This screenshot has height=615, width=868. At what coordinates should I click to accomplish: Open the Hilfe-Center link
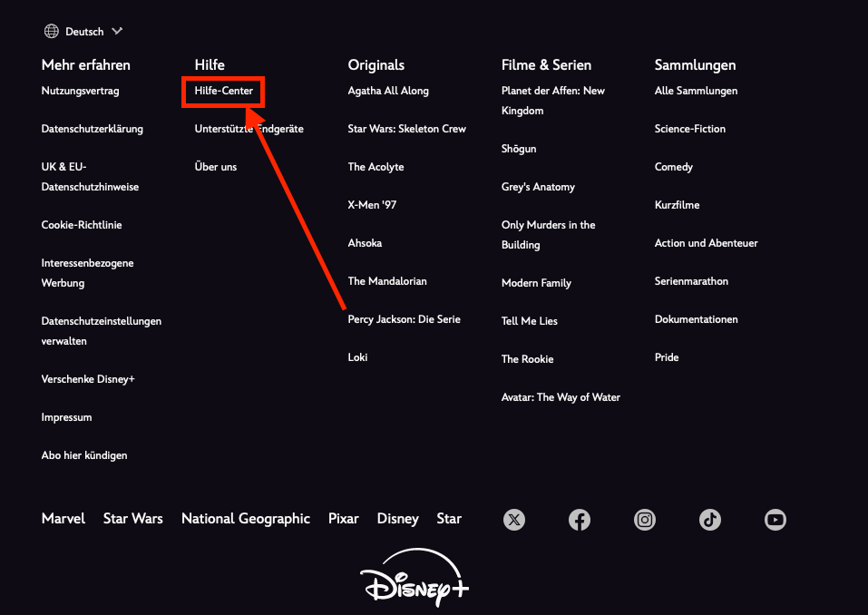[222, 92]
